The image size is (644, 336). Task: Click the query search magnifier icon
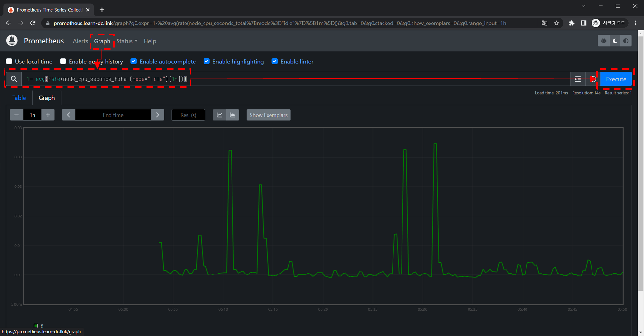(x=14, y=79)
